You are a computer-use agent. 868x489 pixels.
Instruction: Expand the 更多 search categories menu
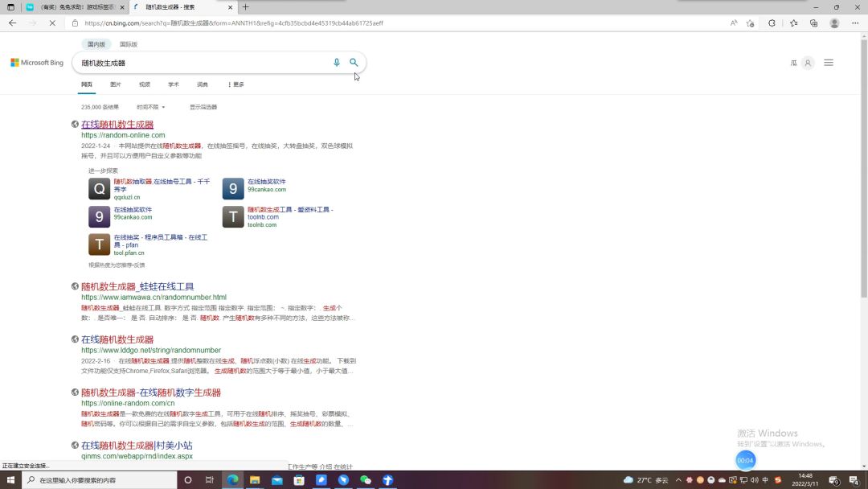click(235, 84)
